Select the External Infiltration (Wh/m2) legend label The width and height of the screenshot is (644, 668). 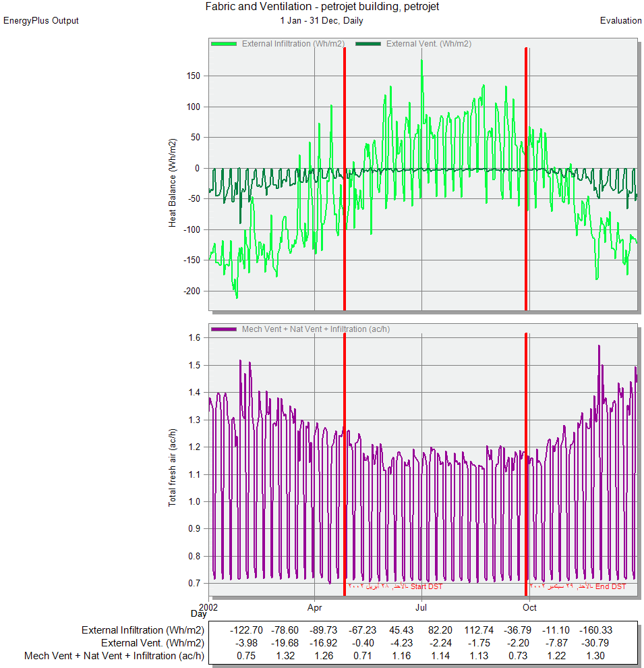pyautogui.click(x=293, y=44)
